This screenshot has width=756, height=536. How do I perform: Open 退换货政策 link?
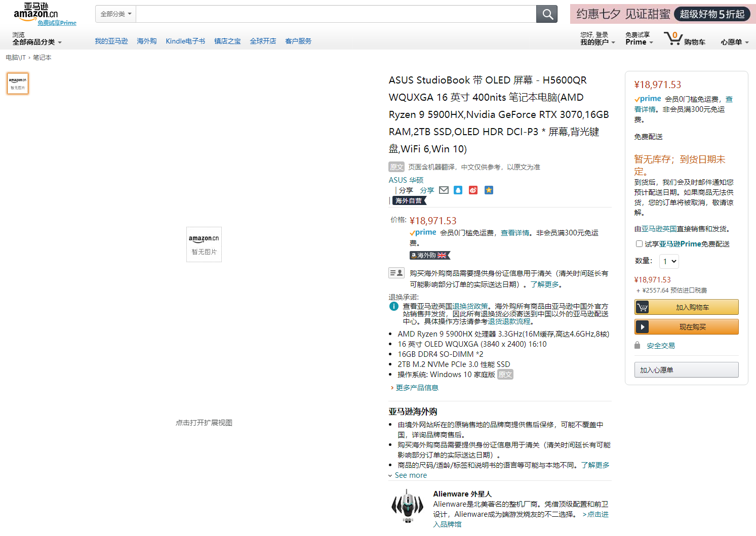470,306
